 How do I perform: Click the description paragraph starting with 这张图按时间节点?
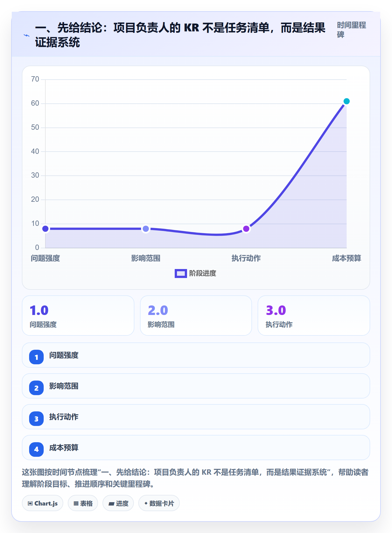(x=195, y=478)
